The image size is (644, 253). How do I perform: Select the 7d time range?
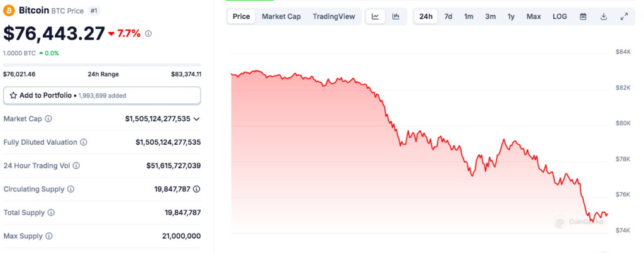point(448,16)
